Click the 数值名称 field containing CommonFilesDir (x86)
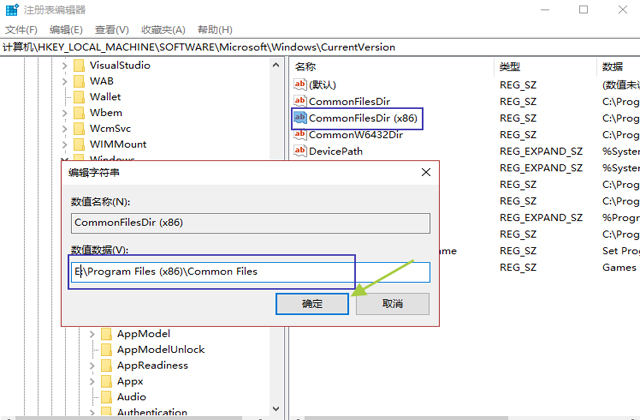 click(250, 223)
